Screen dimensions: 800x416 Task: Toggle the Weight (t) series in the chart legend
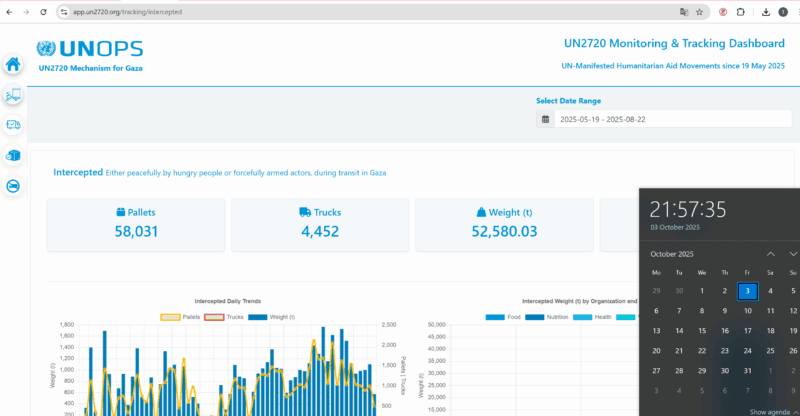point(271,317)
